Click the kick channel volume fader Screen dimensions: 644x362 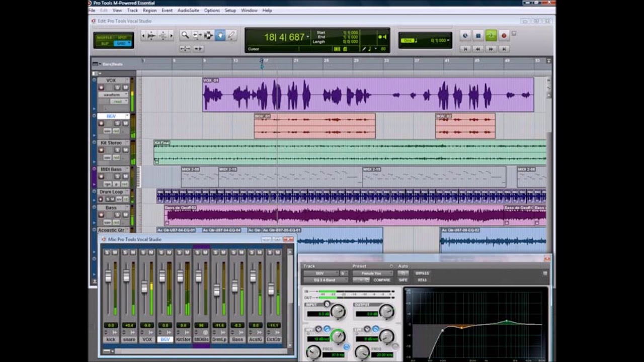coord(108,276)
